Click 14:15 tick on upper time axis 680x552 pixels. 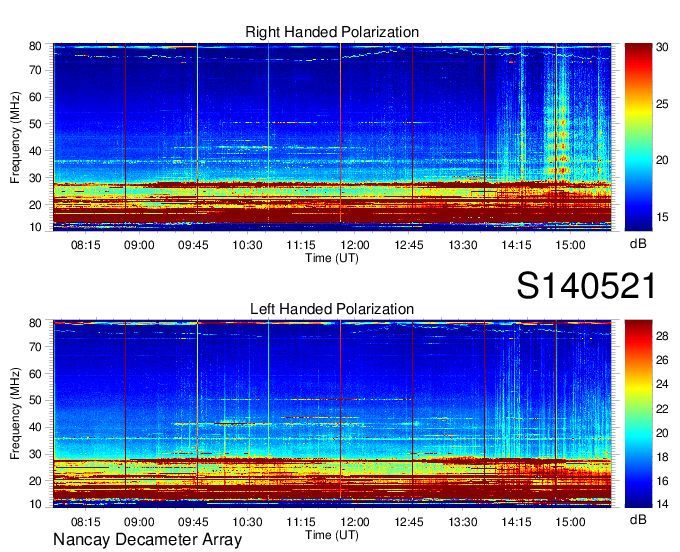517,245
